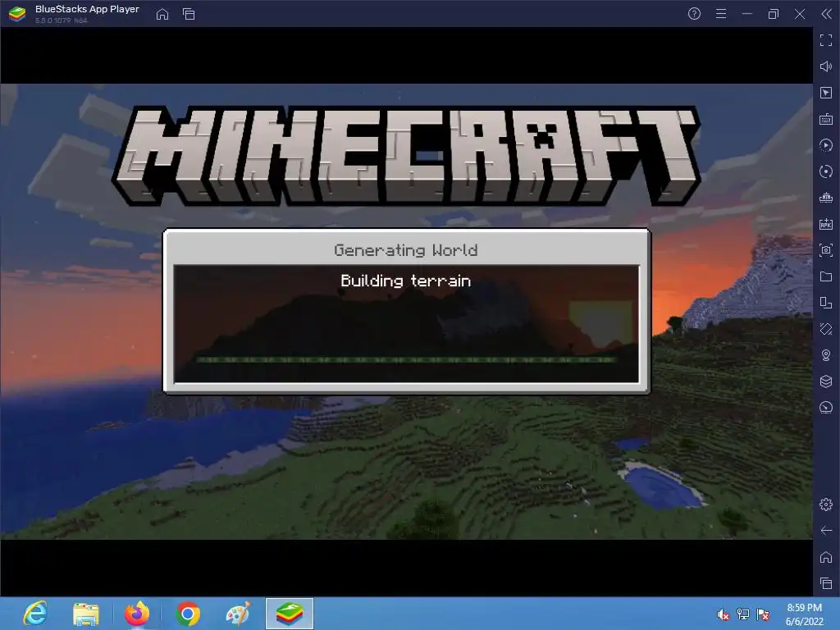Viewport: 840px width, 630px height.
Task: Take a screenshot with camera frame icon
Action: 826,250
